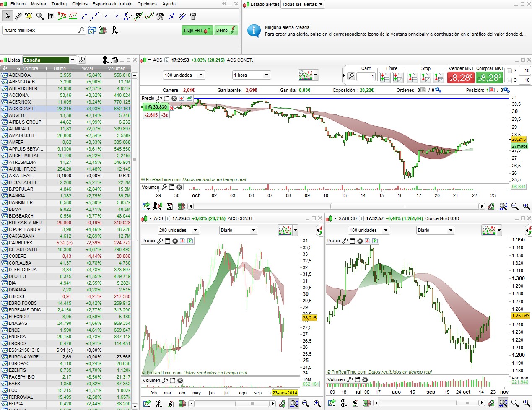The image size is (532, 410).
Task: Select the ABENGOA row in list
Action: (66, 75)
